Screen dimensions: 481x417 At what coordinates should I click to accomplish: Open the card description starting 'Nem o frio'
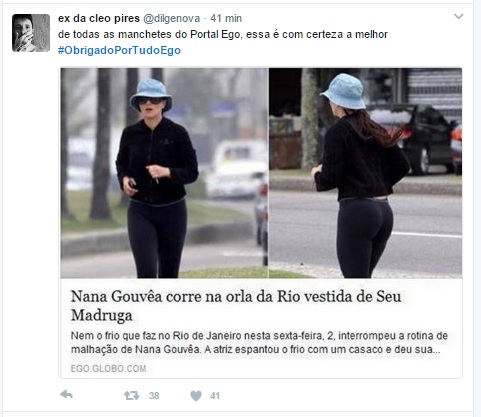[259, 342]
